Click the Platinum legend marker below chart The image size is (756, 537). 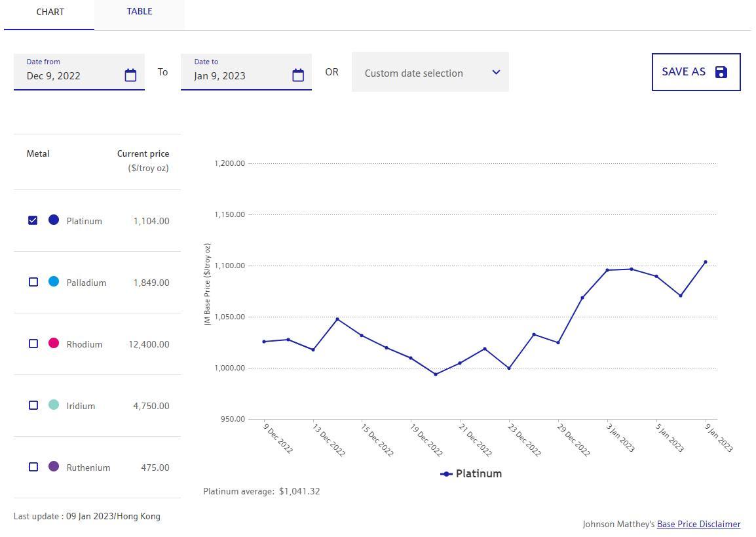[x=446, y=474]
